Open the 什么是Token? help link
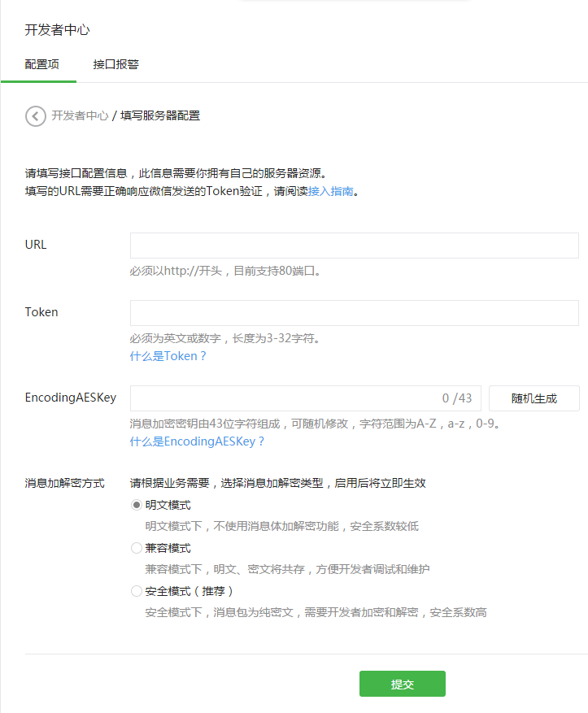The height and width of the screenshot is (713, 588). 168,356
